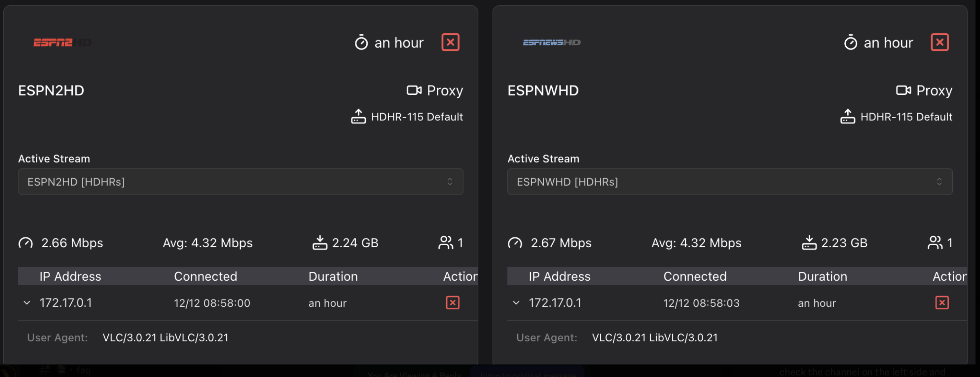
Task: Click the ESPNews HD channel logo
Action: [552, 43]
